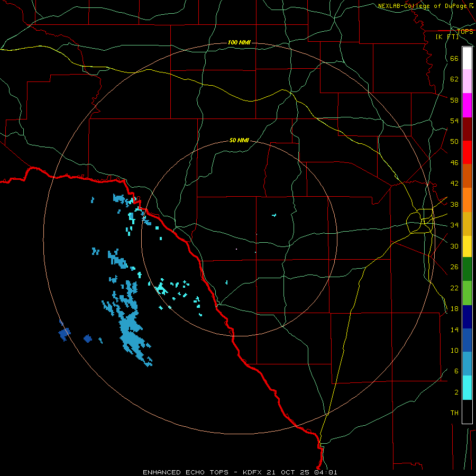
Task: Click the light blue 6-10 kft legend swatch
Action: coord(467,364)
